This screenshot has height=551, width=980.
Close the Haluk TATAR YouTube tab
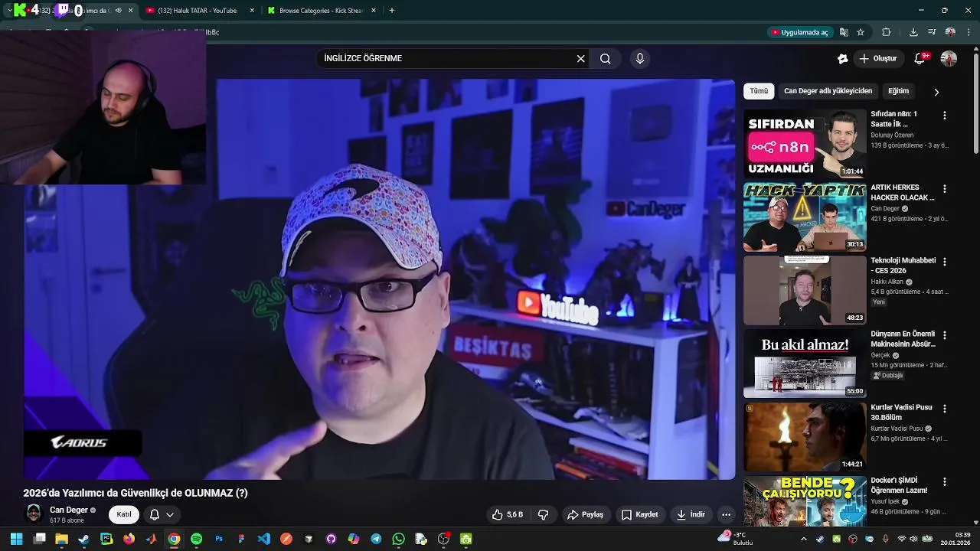click(252, 11)
